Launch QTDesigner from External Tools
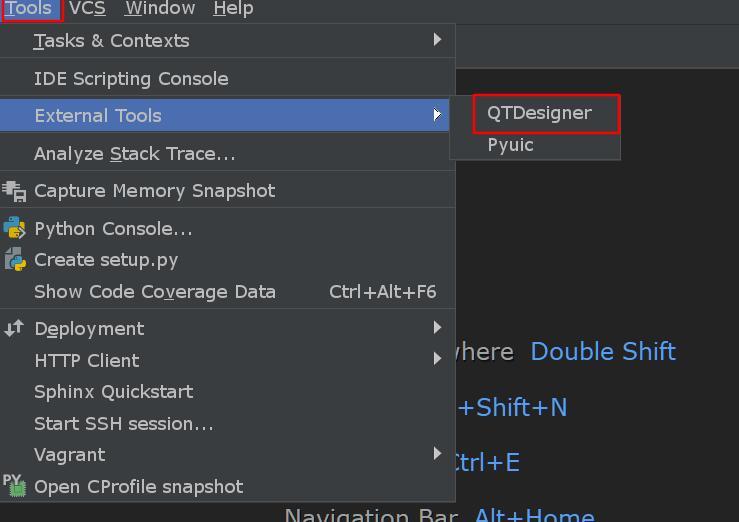739x522 pixels. tap(540, 113)
